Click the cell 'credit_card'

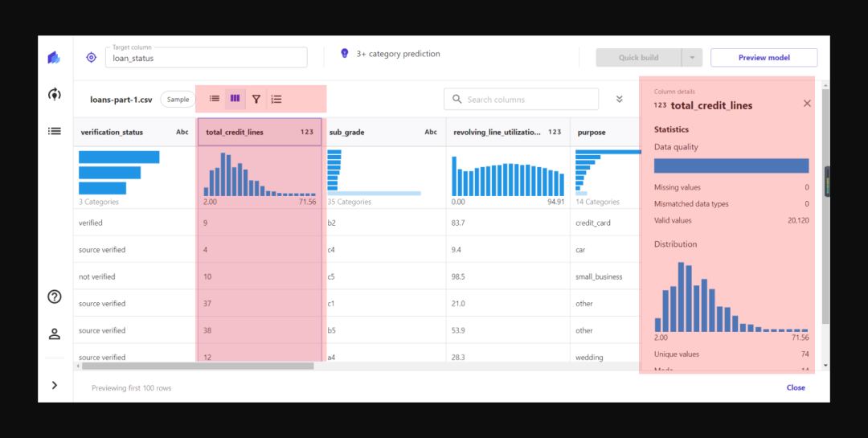click(x=595, y=223)
